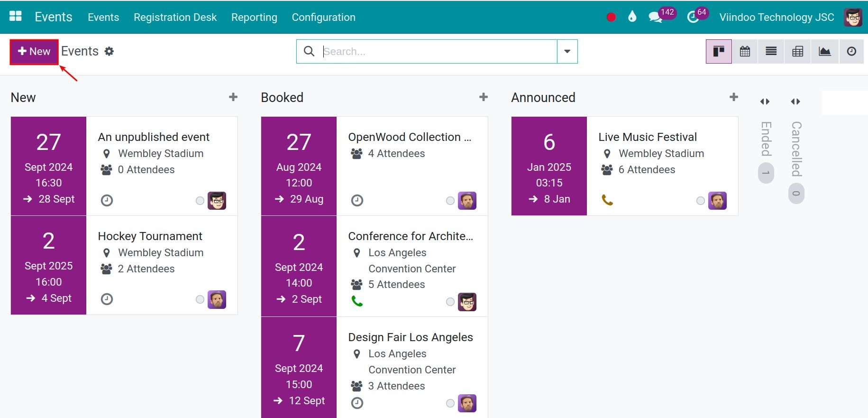Toggle kanban state on OpenWood Collection
Viewport: 868px width, 418px height.
point(450,201)
